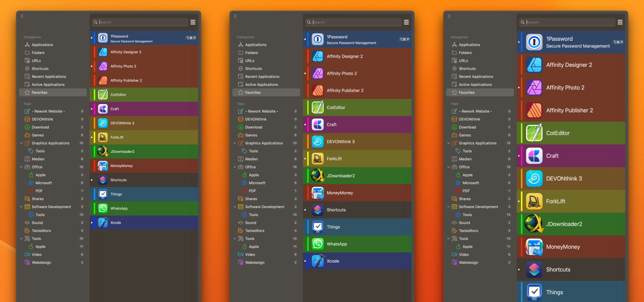Select Texteditors tag in right window
This screenshot has height=302, width=644.
480,231
